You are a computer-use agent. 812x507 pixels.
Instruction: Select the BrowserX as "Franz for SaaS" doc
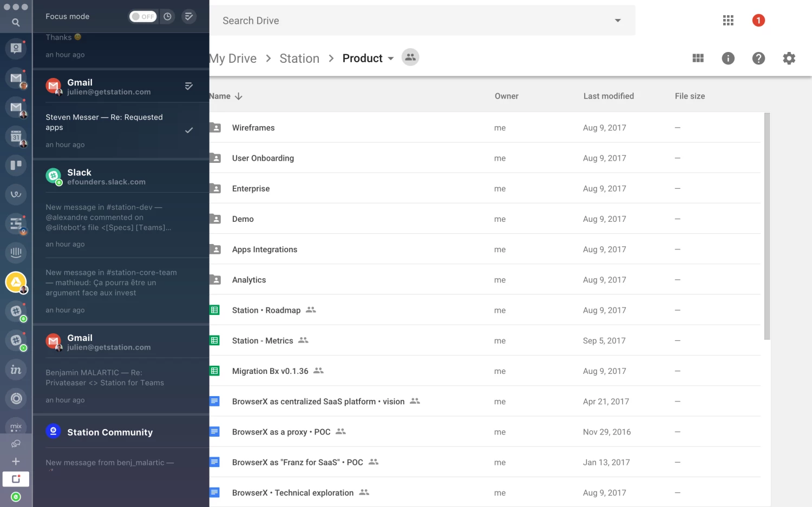[x=485, y=462]
